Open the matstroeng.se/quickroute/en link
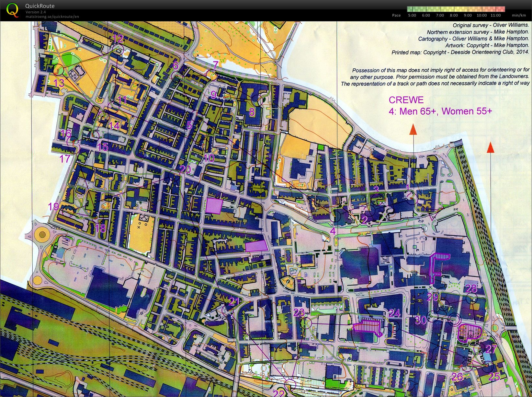 click(x=52, y=17)
